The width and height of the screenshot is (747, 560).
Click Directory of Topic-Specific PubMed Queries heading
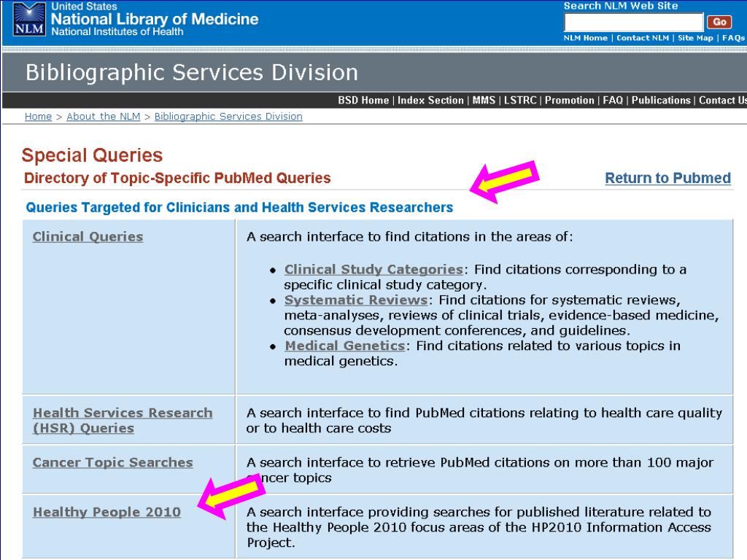(177, 178)
